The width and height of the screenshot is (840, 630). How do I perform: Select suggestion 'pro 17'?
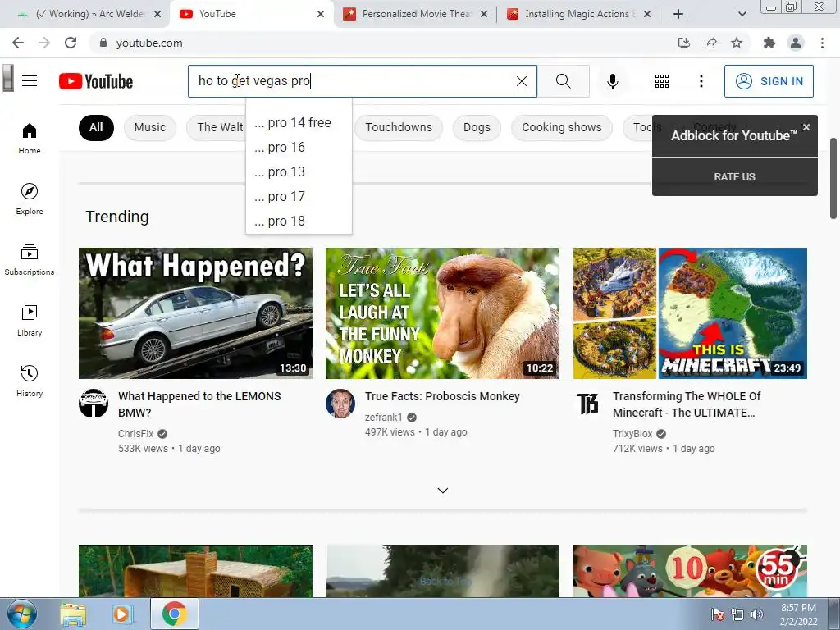point(299,197)
